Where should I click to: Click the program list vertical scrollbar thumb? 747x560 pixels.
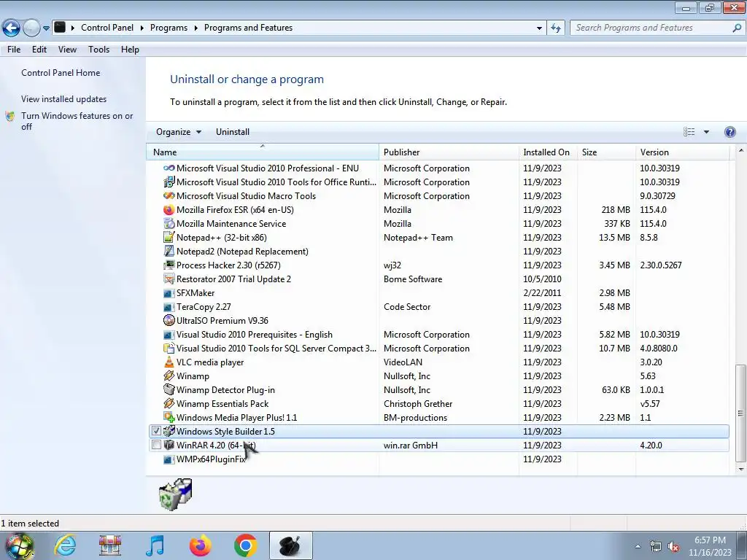point(740,413)
